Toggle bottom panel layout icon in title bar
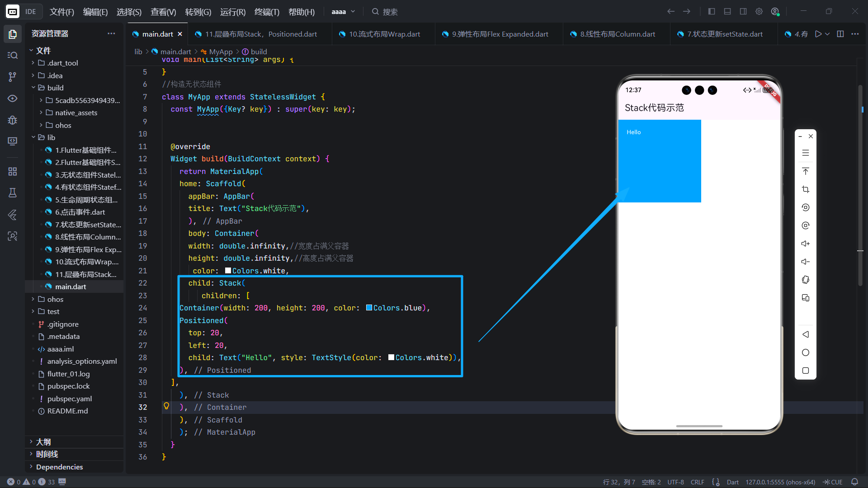 tap(727, 12)
